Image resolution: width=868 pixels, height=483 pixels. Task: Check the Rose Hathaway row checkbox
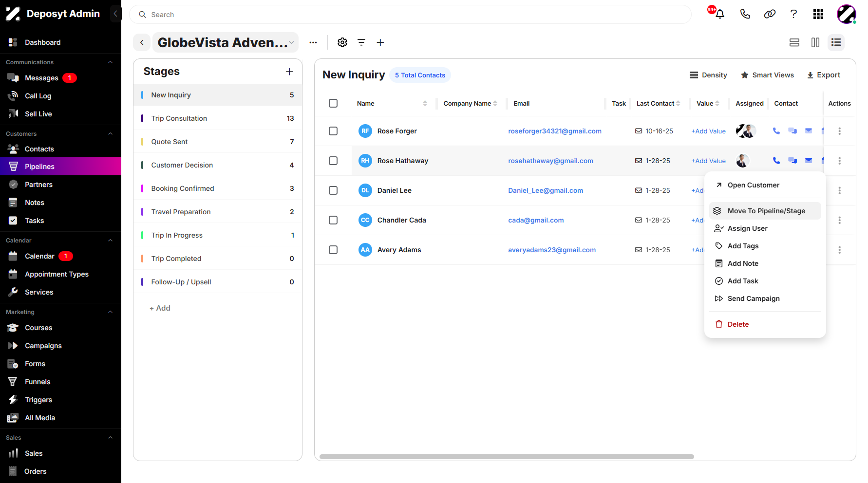[333, 161]
